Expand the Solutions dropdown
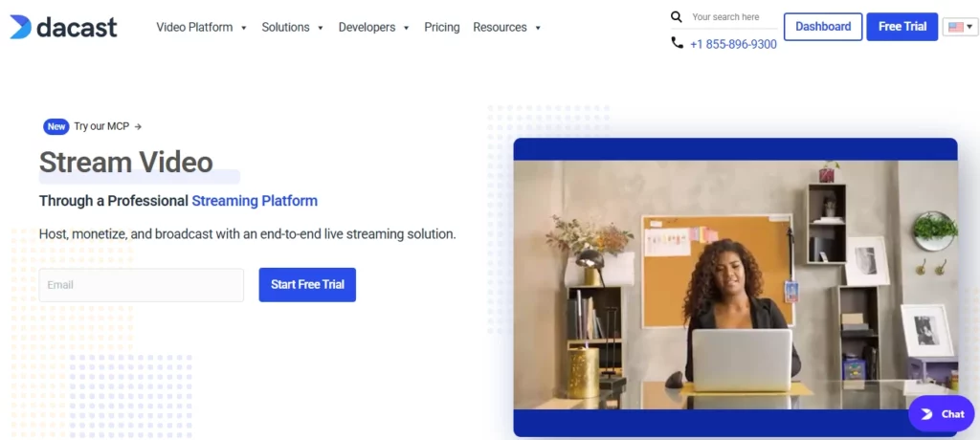The image size is (980, 440). point(292,28)
